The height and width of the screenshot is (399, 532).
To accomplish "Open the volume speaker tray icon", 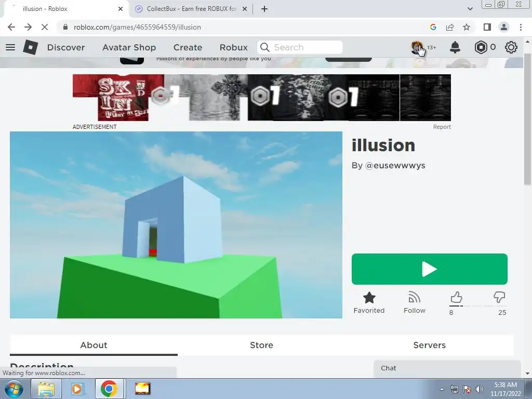I will click(480, 389).
